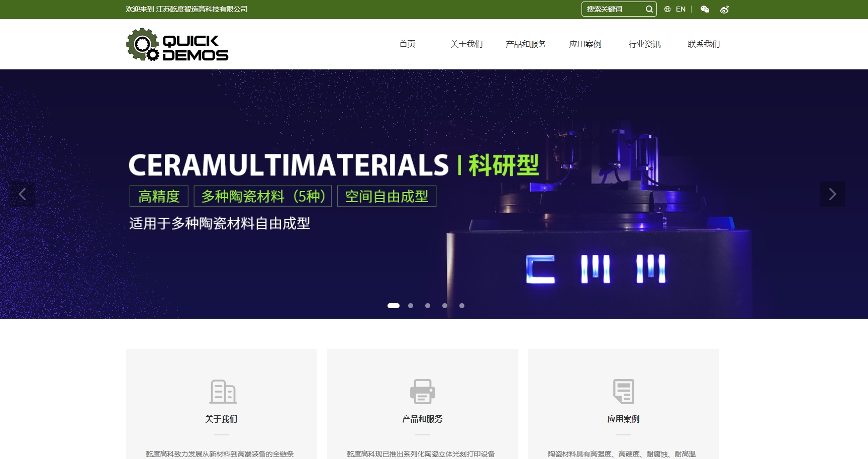
Task: Select the fifth carousel dot
Action: coord(462,306)
